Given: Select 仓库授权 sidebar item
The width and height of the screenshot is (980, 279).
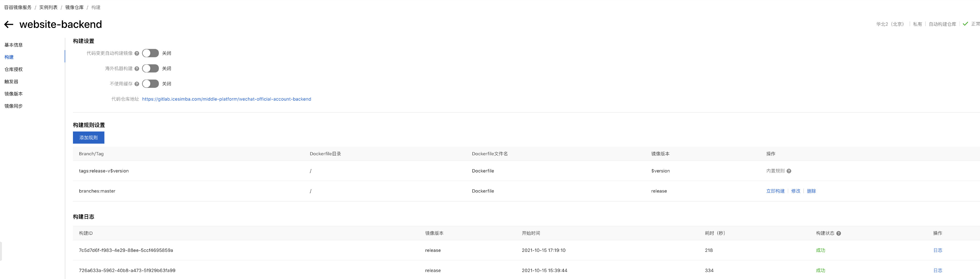Looking at the screenshot, I should coord(14,69).
